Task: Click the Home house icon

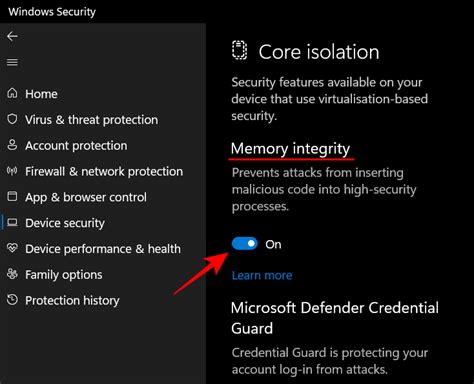Action: (x=12, y=93)
